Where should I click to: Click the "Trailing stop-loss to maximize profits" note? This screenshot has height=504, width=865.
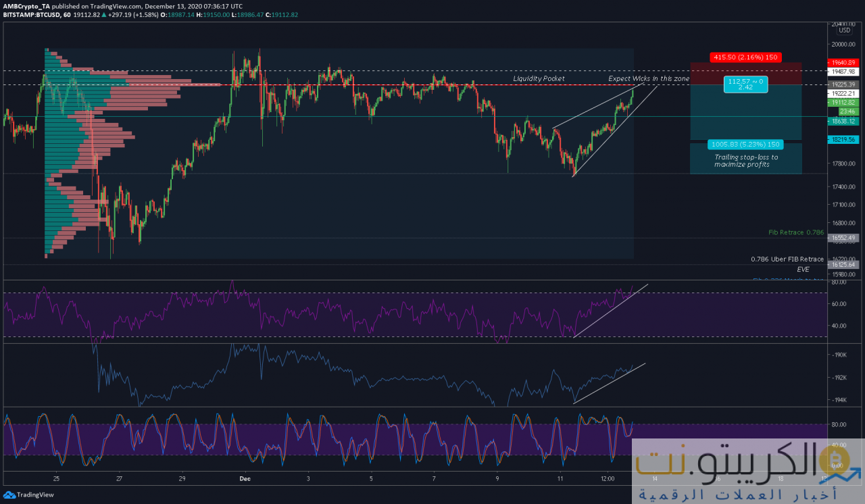745,161
